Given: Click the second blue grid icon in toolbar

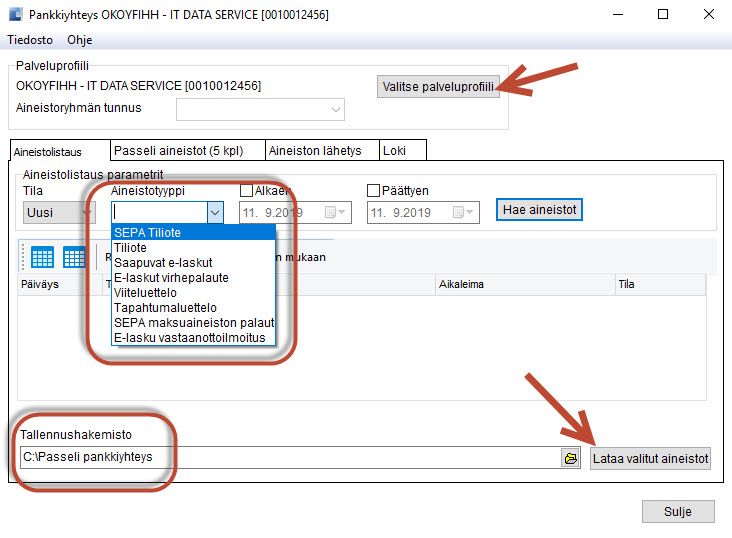Looking at the screenshot, I should [x=74, y=257].
